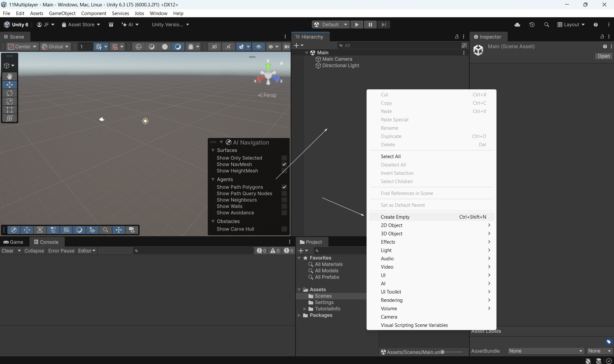
Task: Enable the Show Walls checkbox
Action: pos(284,206)
